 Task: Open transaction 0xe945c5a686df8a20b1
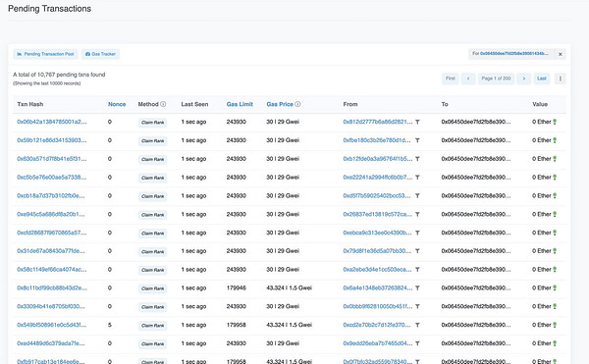click(51, 214)
